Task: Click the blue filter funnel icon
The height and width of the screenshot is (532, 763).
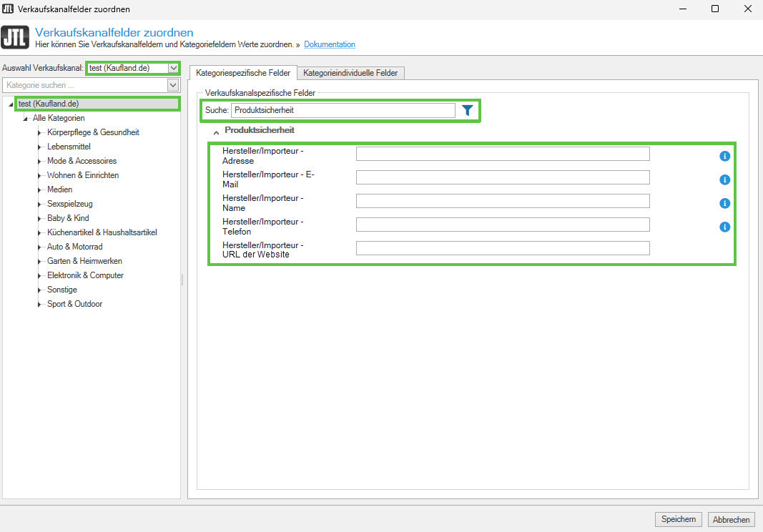Action: [x=467, y=110]
